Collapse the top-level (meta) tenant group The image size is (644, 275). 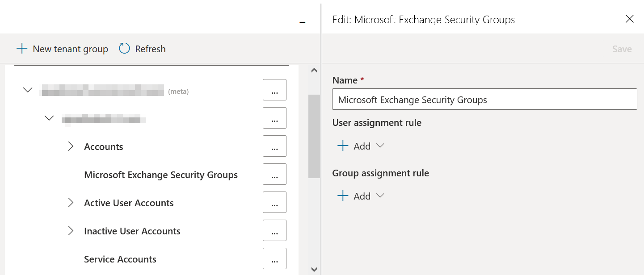(x=28, y=90)
